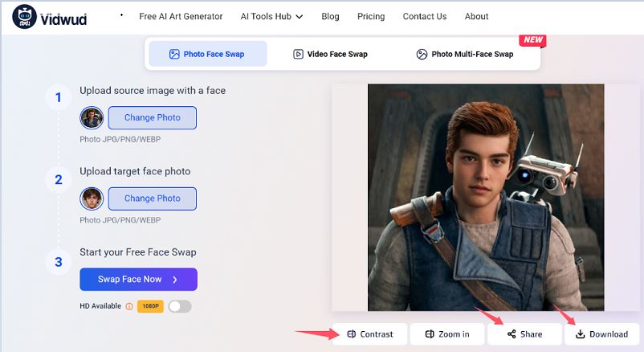Toggle the HD 1080P switch
Screen dimensions: 644x352
(180, 306)
